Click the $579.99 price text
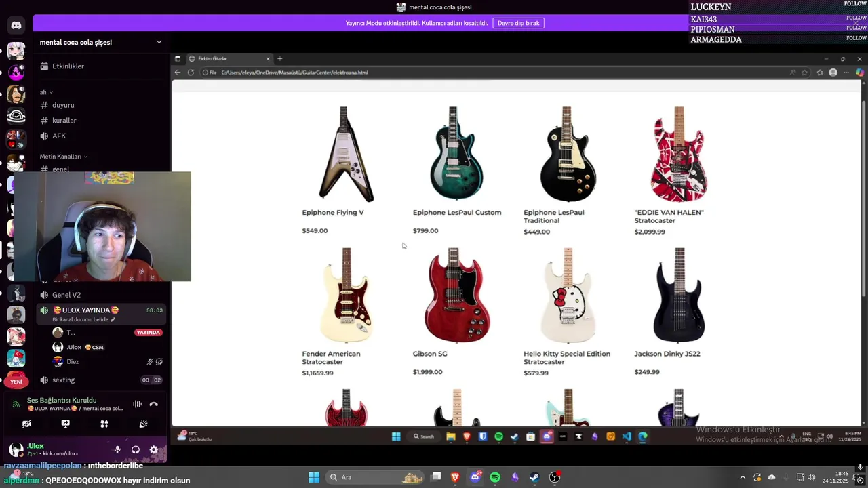This screenshot has height=488, width=868. (x=536, y=373)
